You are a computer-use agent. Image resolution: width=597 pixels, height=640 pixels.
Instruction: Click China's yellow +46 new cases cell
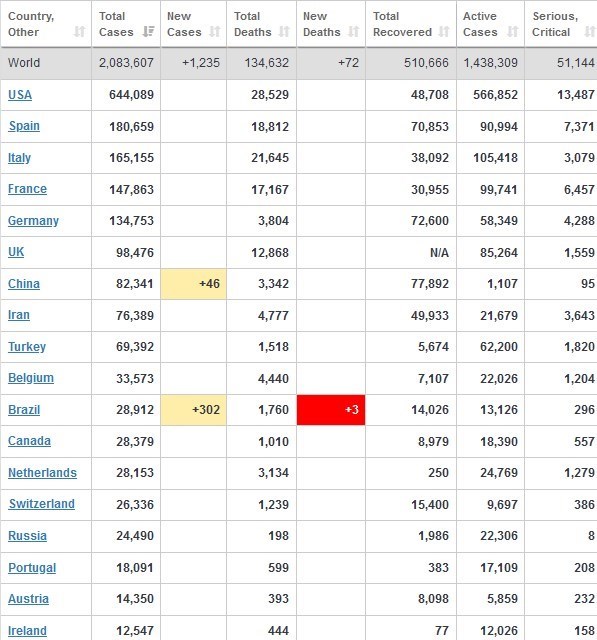point(194,284)
